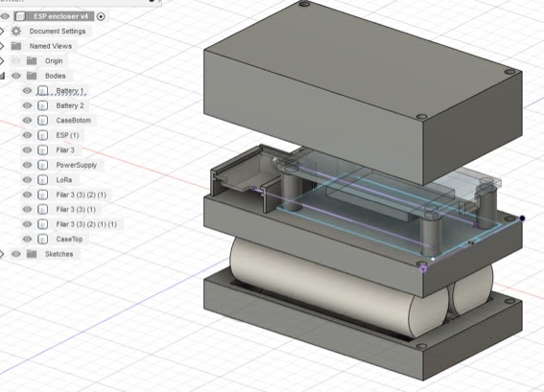Hide the CaseBotom body

coord(27,120)
